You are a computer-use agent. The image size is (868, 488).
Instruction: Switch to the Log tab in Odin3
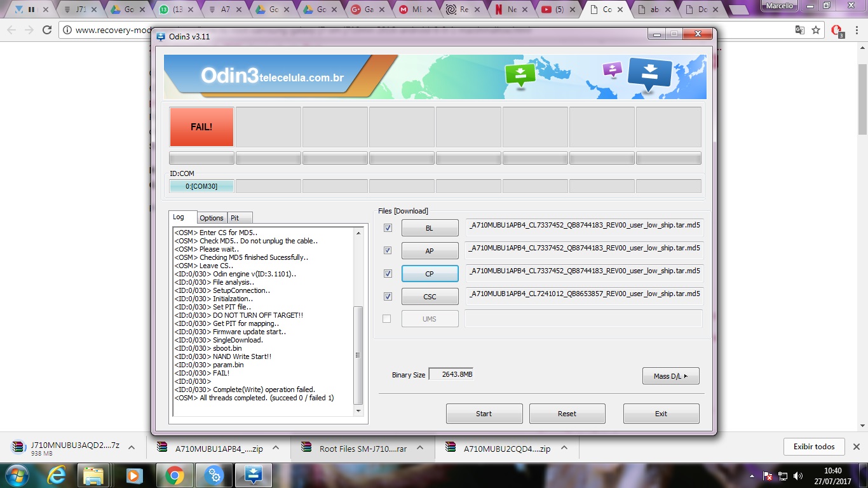[x=183, y=217]
